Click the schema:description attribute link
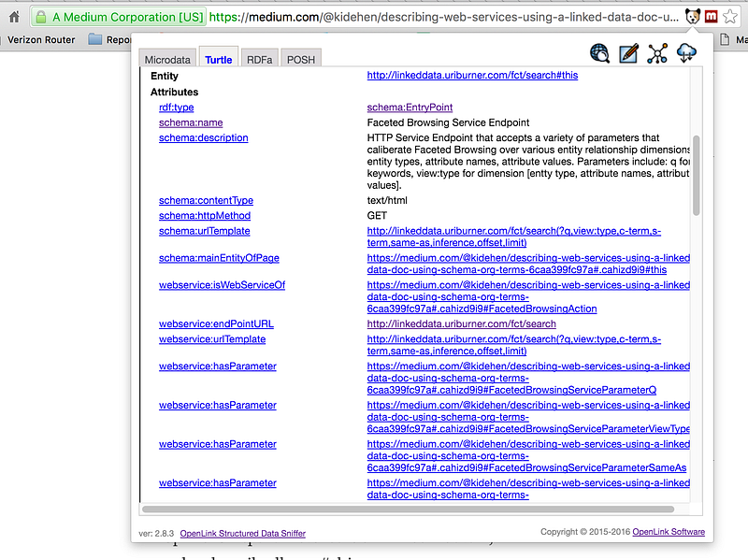The height and width of the screenshot is (560, 748). pos(203,137)
